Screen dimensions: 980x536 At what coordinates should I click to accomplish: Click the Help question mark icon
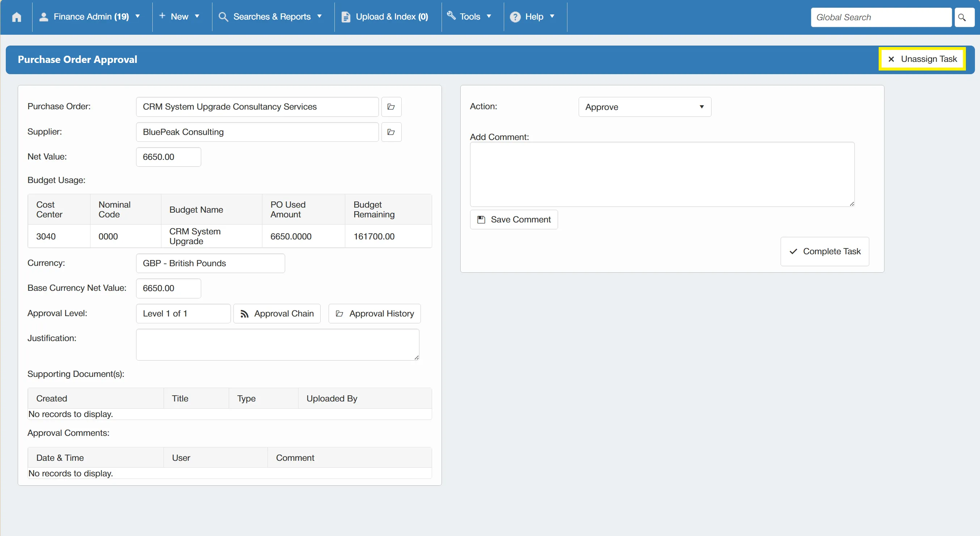click(x=515, y=17)
